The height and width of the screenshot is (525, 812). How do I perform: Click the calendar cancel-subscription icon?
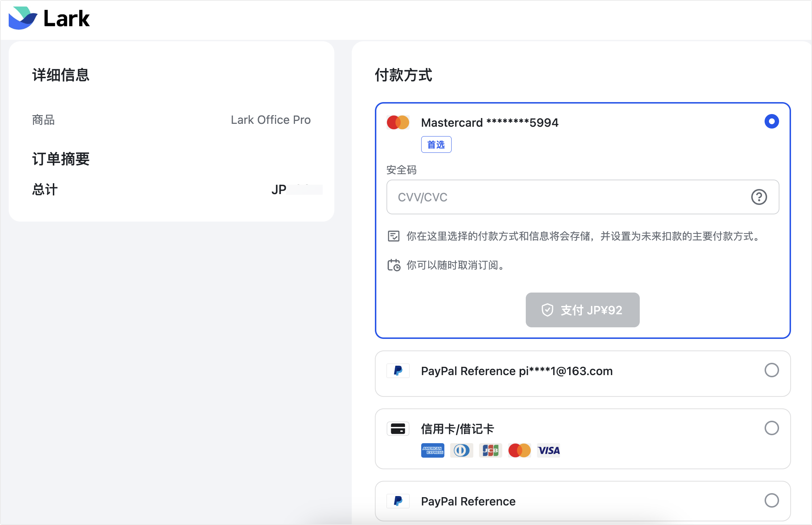[394, 265]
